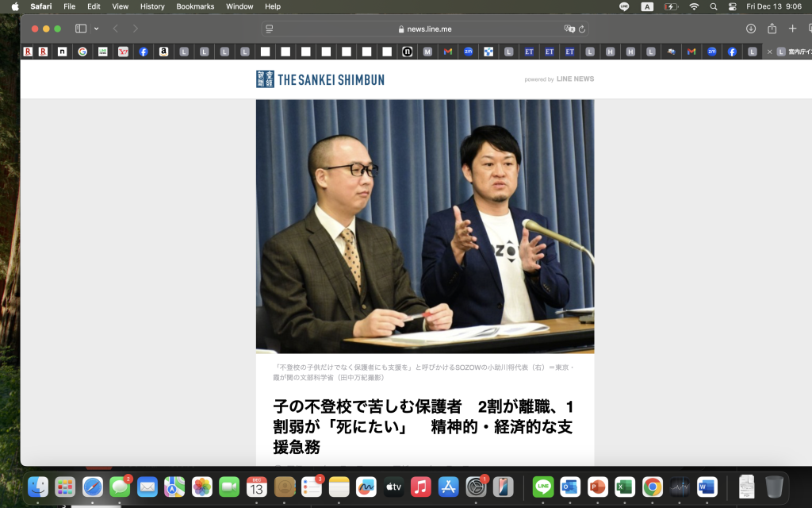Open the Safari downloads icon

[x=751, y=29]
